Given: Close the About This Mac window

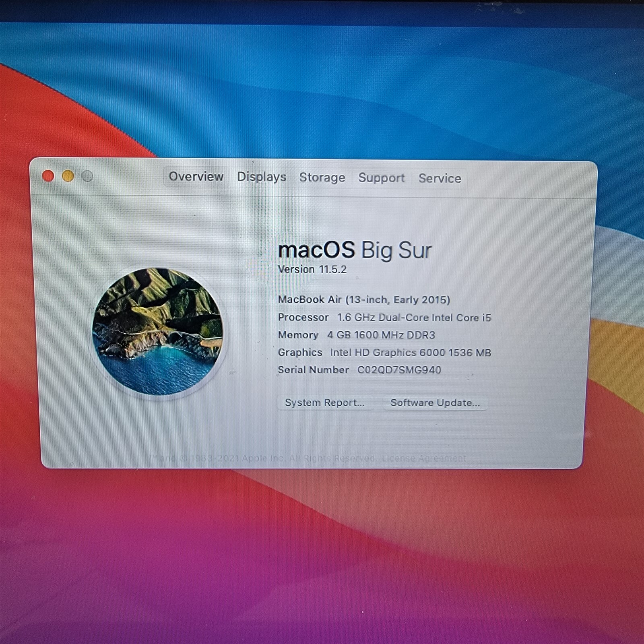Looking at the screenshot, I should tap(48, 176).
